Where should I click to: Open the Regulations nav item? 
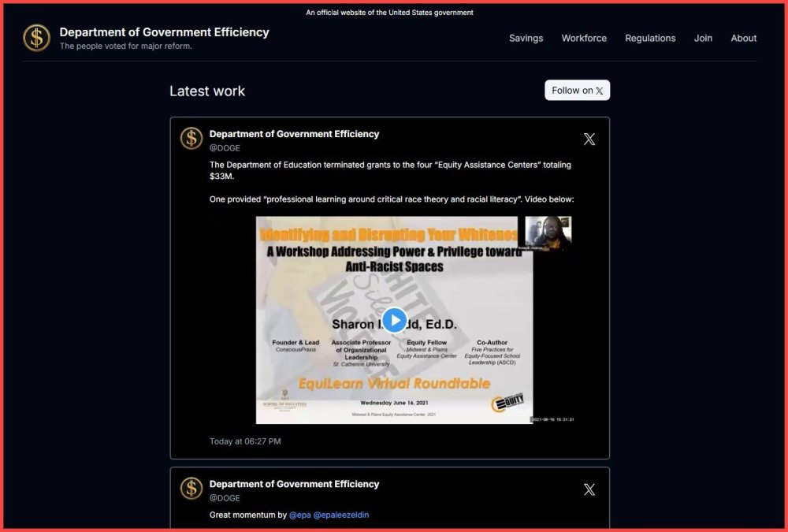650,38
